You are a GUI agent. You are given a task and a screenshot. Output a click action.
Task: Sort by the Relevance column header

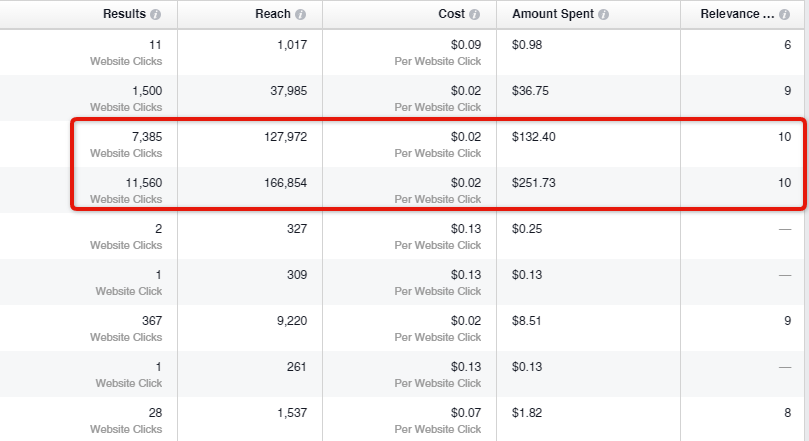737,14
